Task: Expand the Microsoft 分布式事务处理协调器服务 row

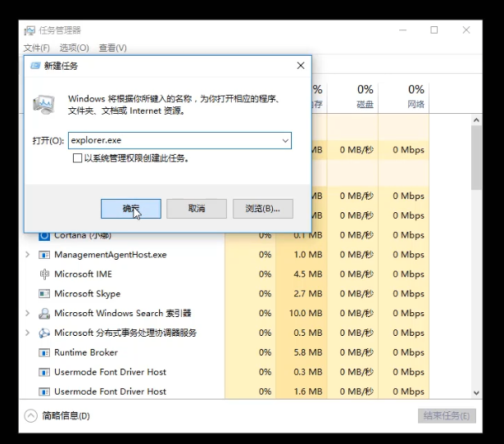Action: pyautogui.click(x=28, y=333)
